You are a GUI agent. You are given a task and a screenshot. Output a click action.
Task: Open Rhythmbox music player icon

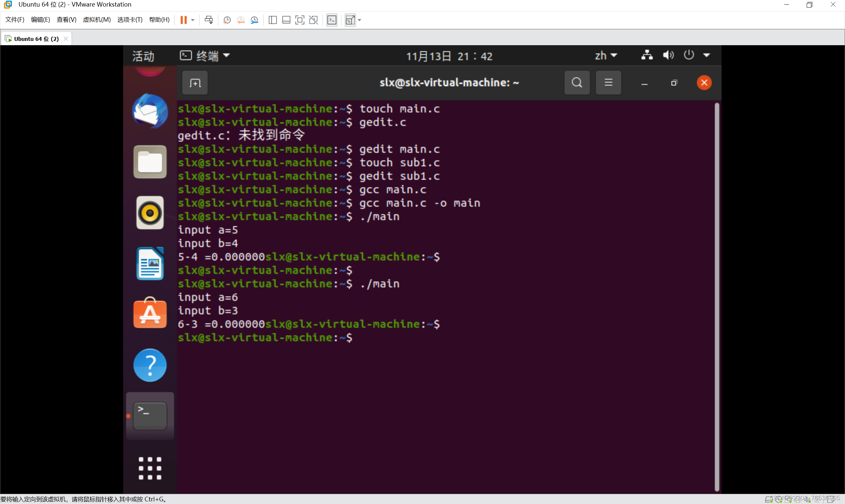coord(150,213)
